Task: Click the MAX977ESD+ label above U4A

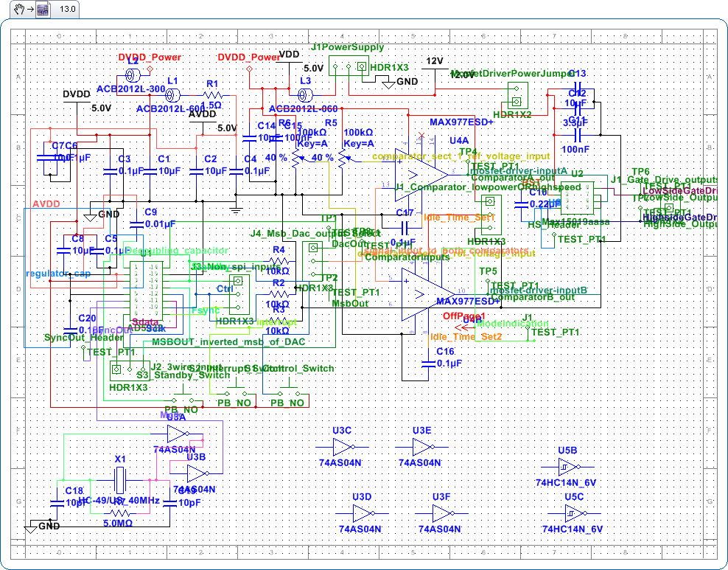Action: point(461,122)
